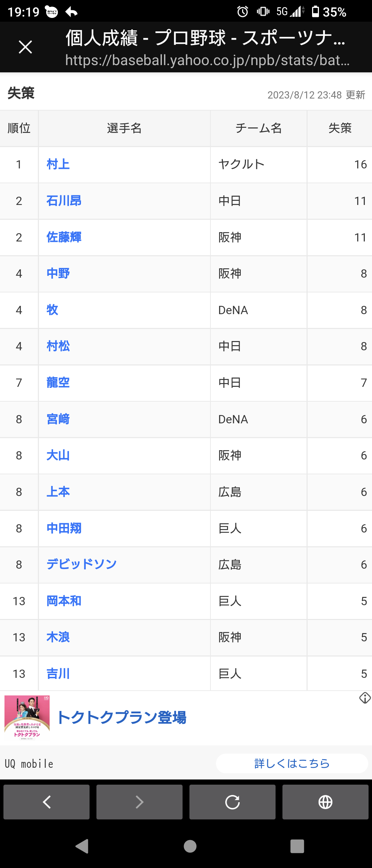Viewport: 372px width, 868px height.
Task: View player デビッドソン page
Action: [x=82, y=565]
